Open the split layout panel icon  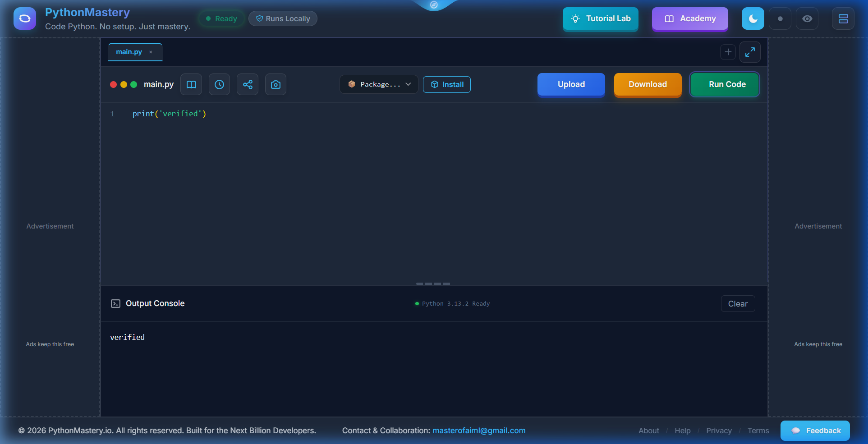tap(843, 18)
